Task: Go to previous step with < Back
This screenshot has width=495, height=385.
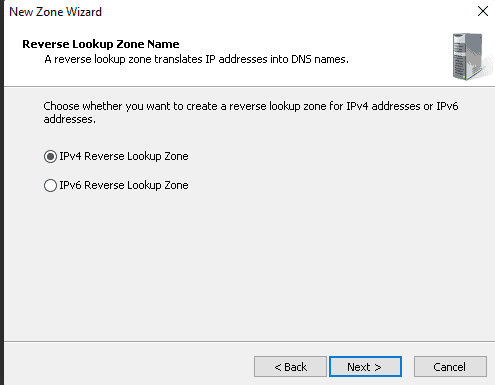Action: 290,367
